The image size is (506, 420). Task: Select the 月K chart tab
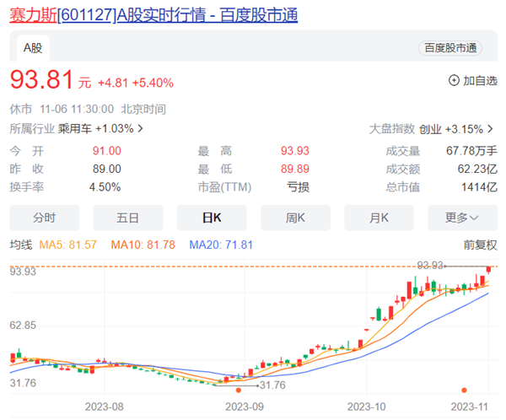point(379,218)
